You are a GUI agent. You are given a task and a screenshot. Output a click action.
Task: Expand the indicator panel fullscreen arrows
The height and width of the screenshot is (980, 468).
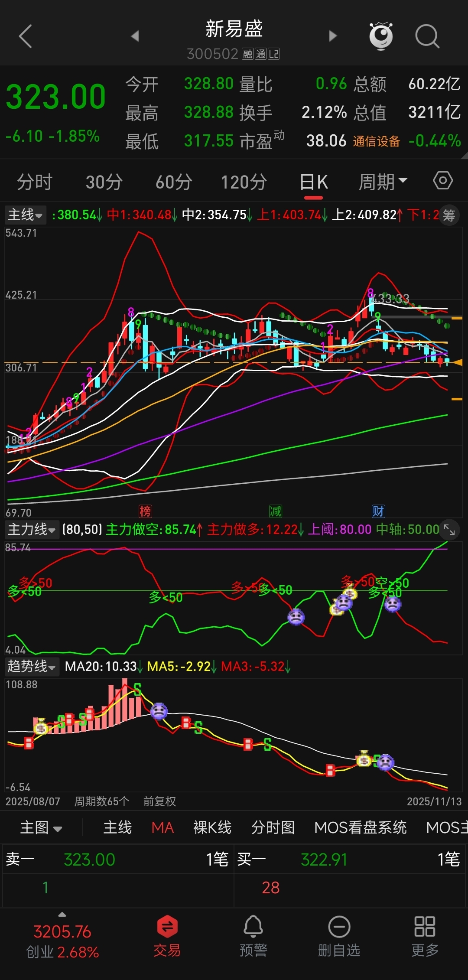tap(449, 530)
